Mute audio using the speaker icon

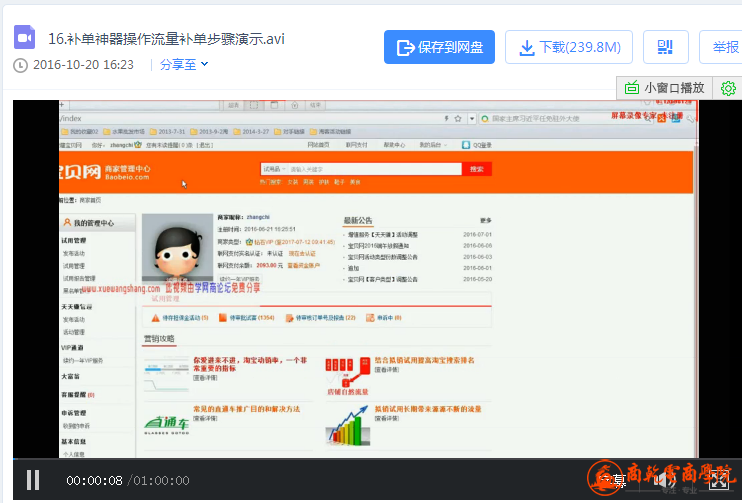[664, 481]
